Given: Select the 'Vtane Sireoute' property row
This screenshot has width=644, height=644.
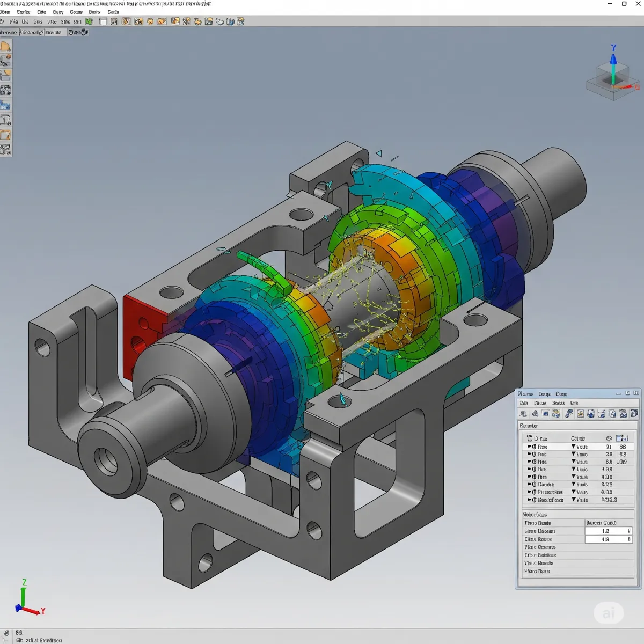Looking at the screenshot, I should (x=578, y=547).
